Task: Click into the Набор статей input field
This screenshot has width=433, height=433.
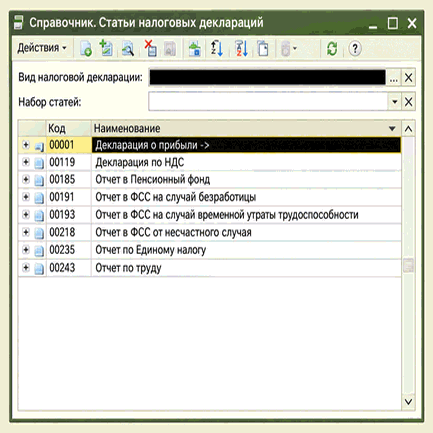Action: 268,102
